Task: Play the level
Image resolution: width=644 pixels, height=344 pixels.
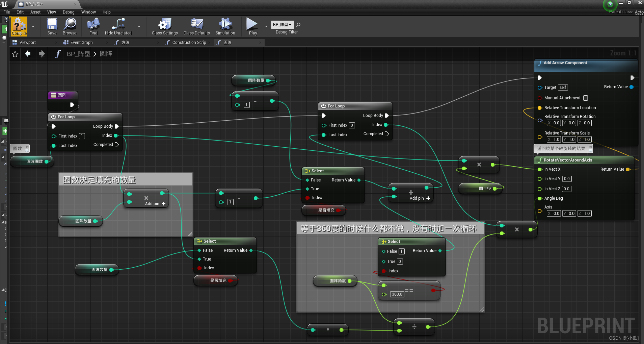Action: coord(253,26)
